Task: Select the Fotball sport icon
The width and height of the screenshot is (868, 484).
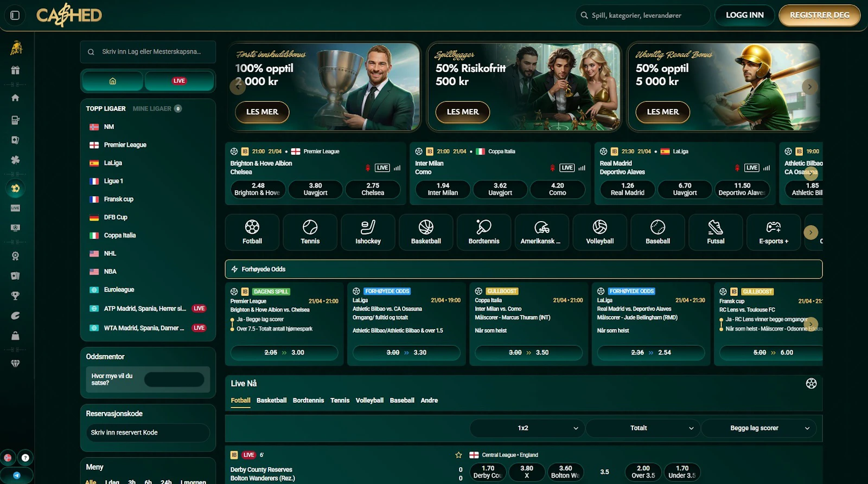Action: tap(252, 232)
